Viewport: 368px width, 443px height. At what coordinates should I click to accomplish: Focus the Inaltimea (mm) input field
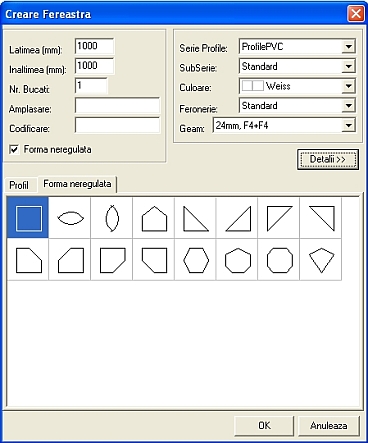95,66
